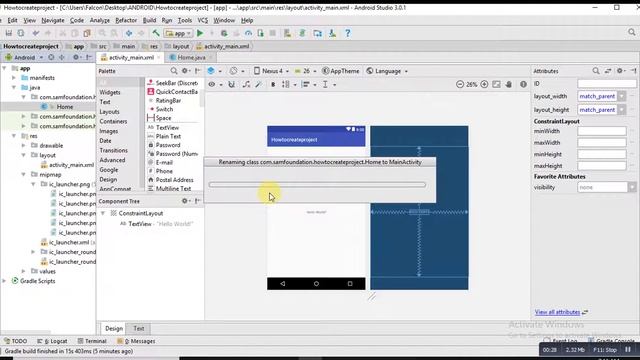
Task: Click the renaming progress bar
Action: (x=317, y=185)
